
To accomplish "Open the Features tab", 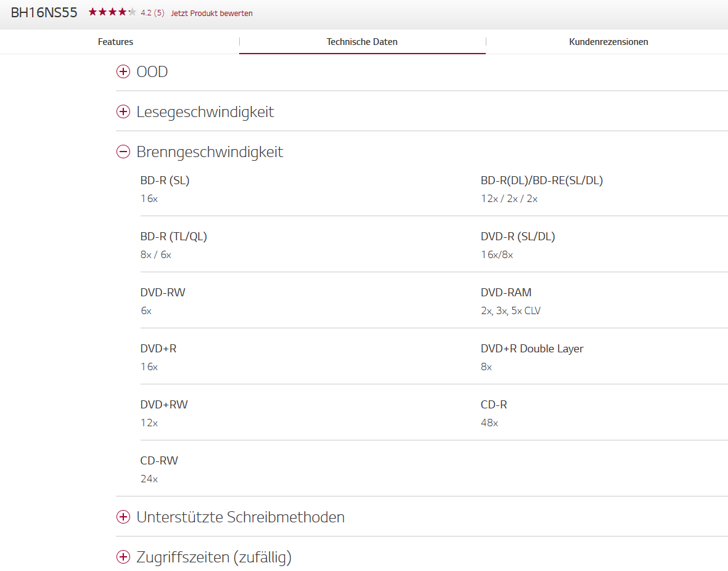I will 116,42.
